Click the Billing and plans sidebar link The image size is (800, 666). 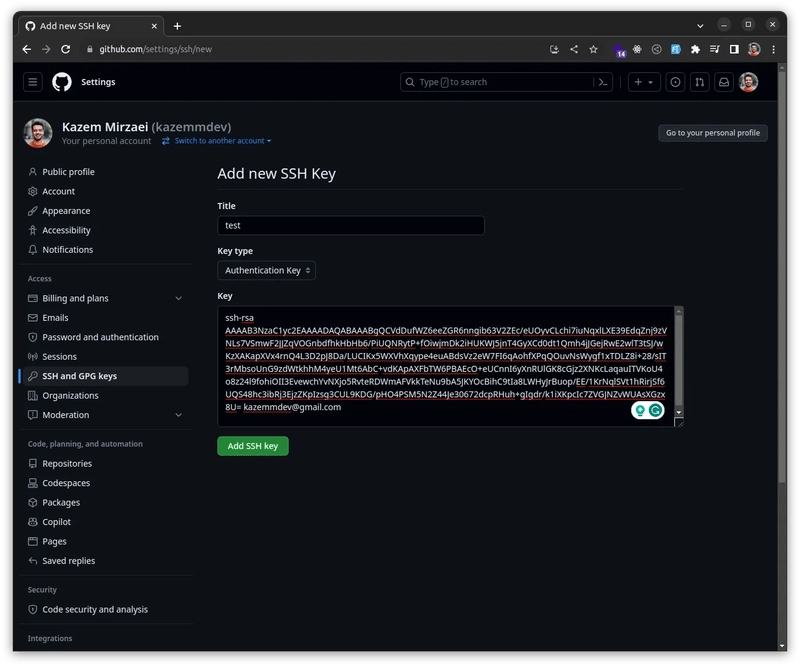point(75,299)
